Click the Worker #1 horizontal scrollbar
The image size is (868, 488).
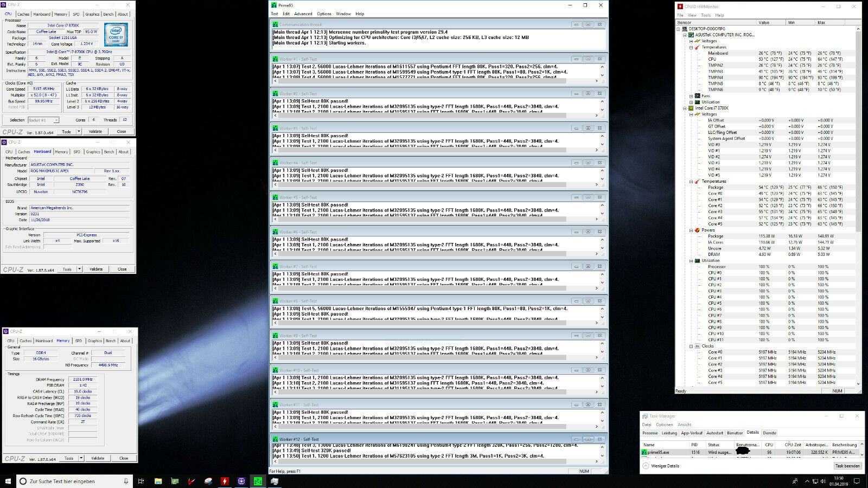point(436,81)
